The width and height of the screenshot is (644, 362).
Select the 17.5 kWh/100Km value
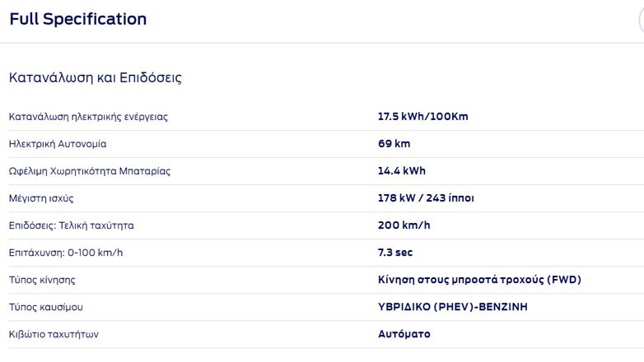422,117
